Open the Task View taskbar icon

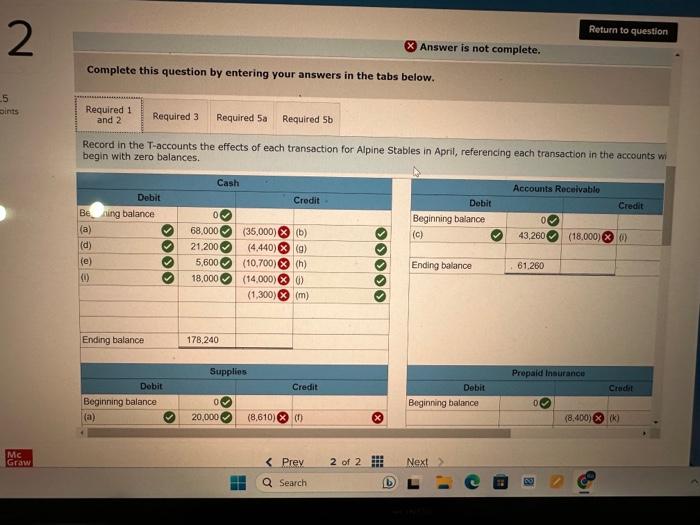(x=414, y=483)
